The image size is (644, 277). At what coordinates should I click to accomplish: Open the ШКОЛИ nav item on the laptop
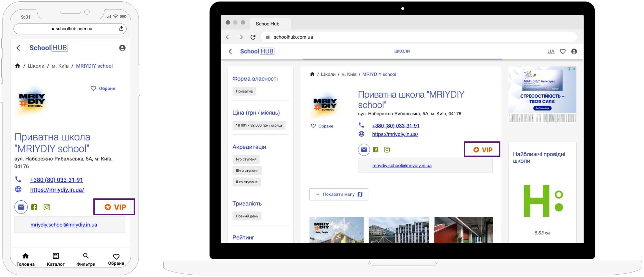(402, 51)
